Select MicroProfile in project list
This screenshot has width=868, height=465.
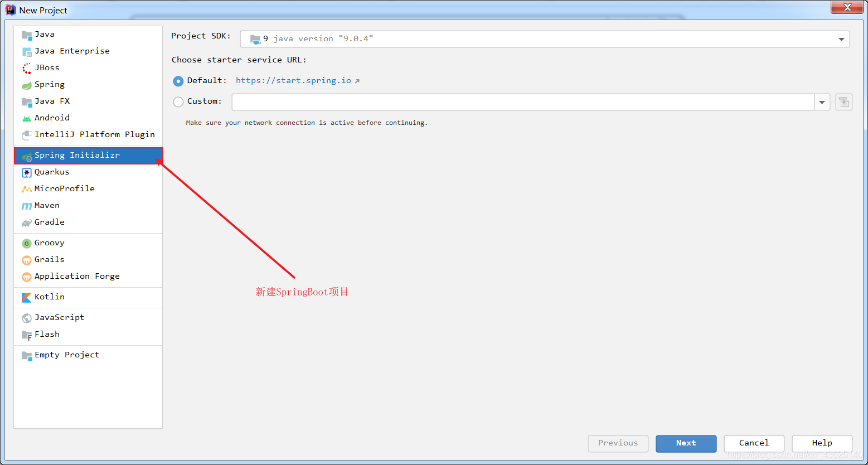88,189
